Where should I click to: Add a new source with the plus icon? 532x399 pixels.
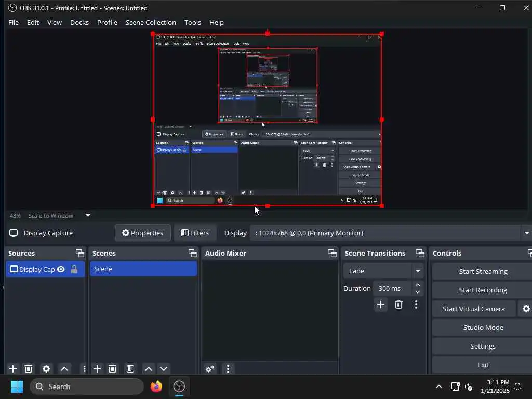(13, 369)
